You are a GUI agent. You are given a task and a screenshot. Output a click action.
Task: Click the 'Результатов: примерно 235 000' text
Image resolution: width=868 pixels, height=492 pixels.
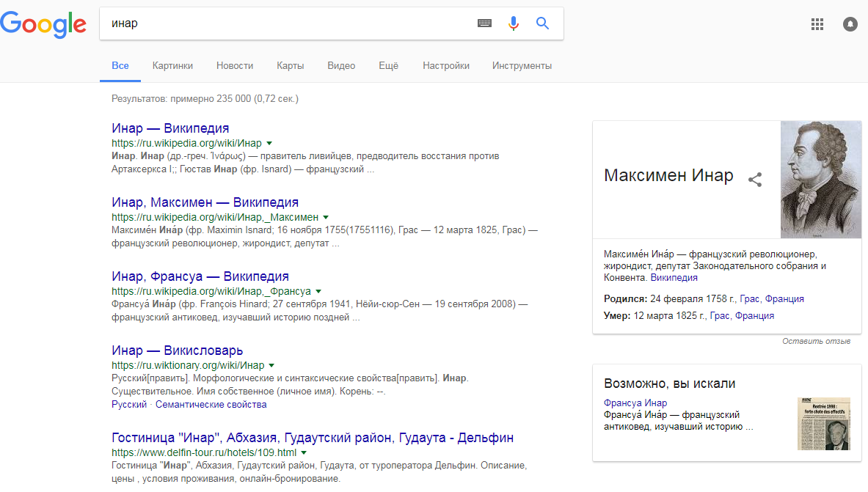click(x=205, y=99)
